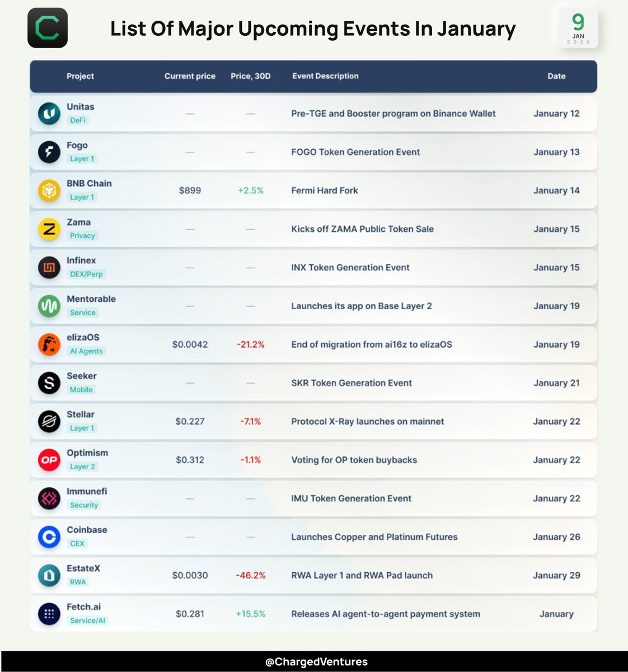Screen dimensions: 628x672
Task: Click the $0.0042 elizaOS price
Action: [190, 344]
